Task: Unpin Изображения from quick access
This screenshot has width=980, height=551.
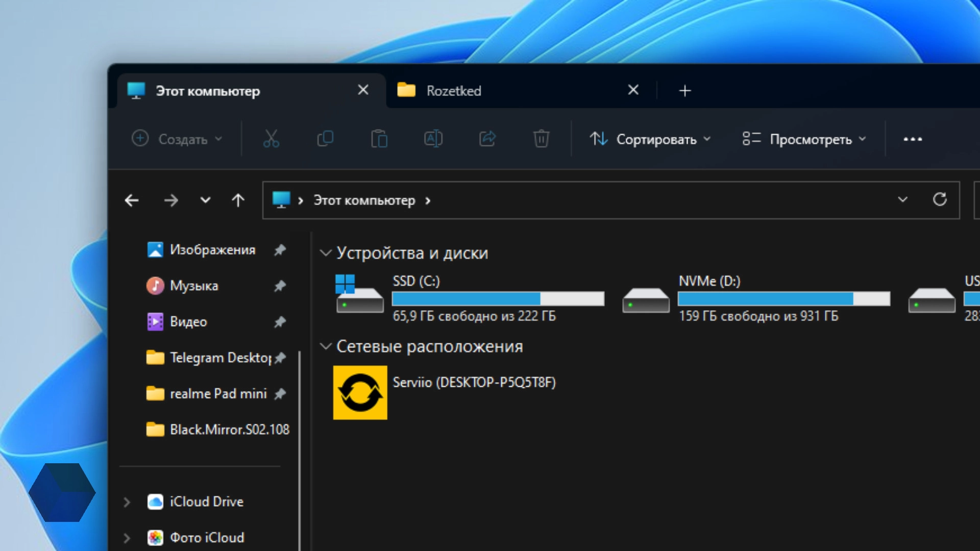Action: pyautogui.click(x=280, y=250)
